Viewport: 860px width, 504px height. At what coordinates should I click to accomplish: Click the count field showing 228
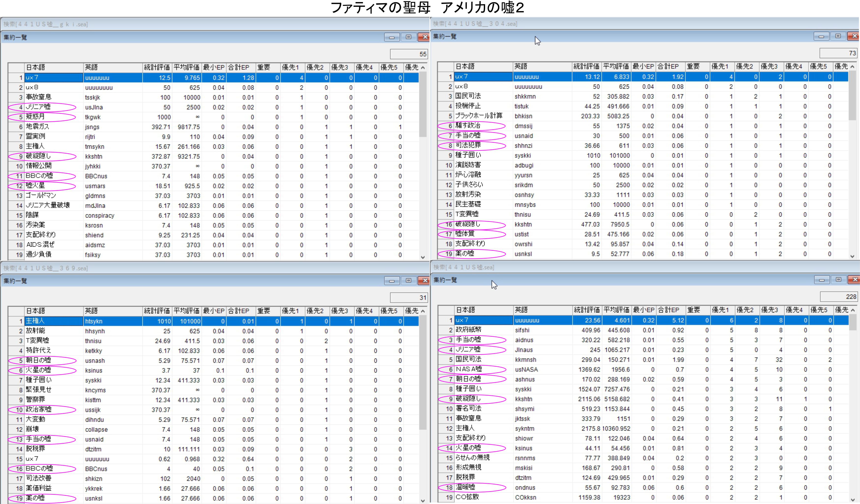838,297
